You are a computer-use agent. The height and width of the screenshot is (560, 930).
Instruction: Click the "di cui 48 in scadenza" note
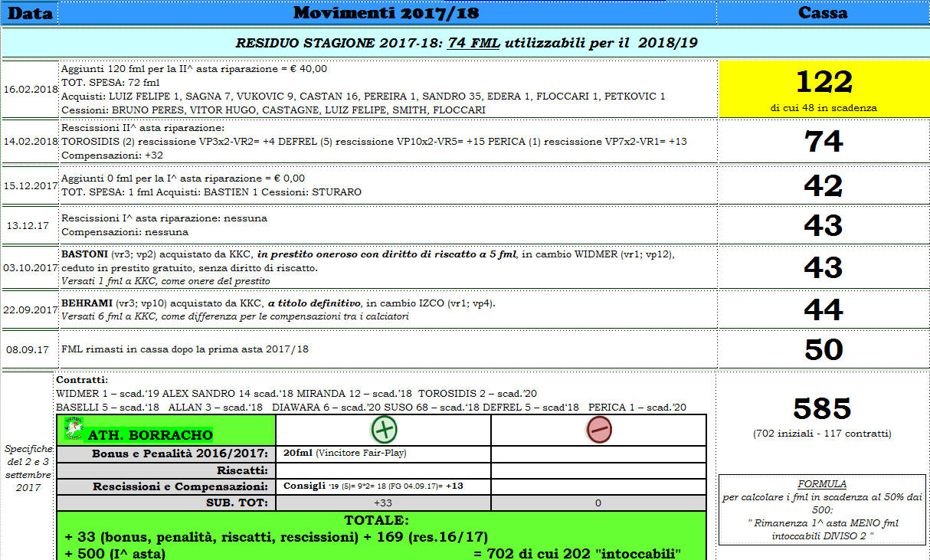point(824,108)
